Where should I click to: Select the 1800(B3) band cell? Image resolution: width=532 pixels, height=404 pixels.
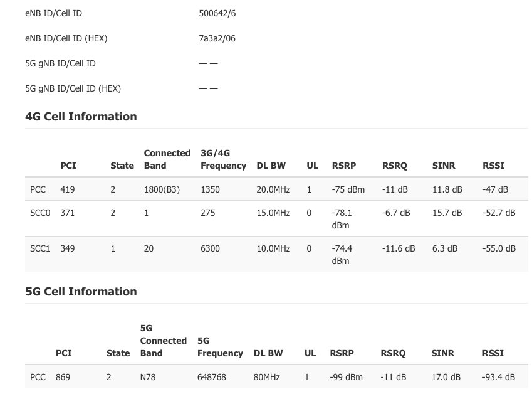pos(162,189)
